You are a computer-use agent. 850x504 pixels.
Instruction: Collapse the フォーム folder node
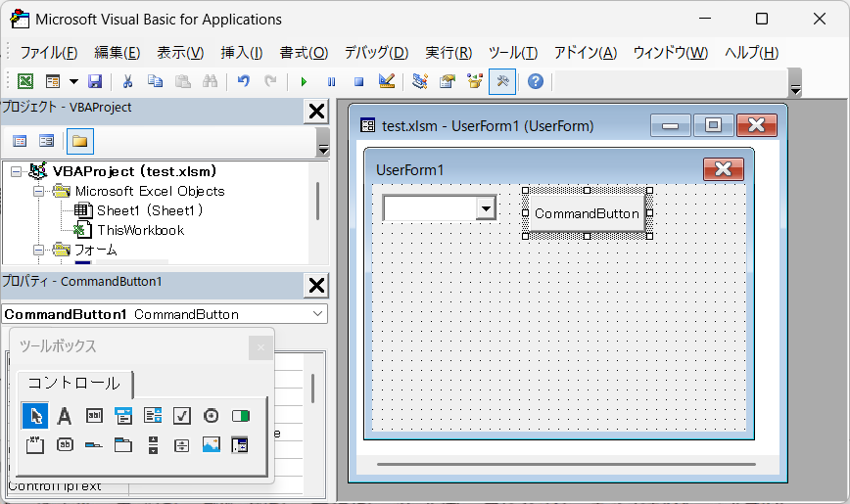pos(38,250)
